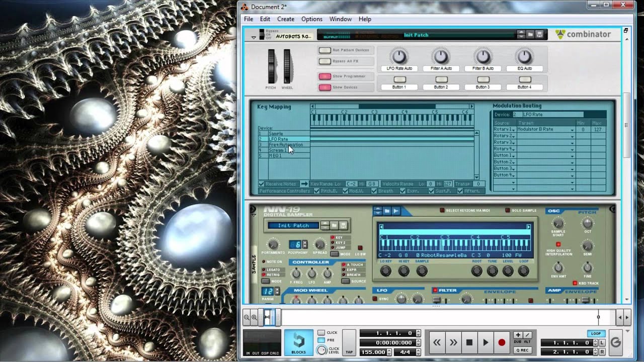Click the zoom in magnifier icon
Image resolution: width=644 pixels, height=362 pixels.
tap(254, 317)
